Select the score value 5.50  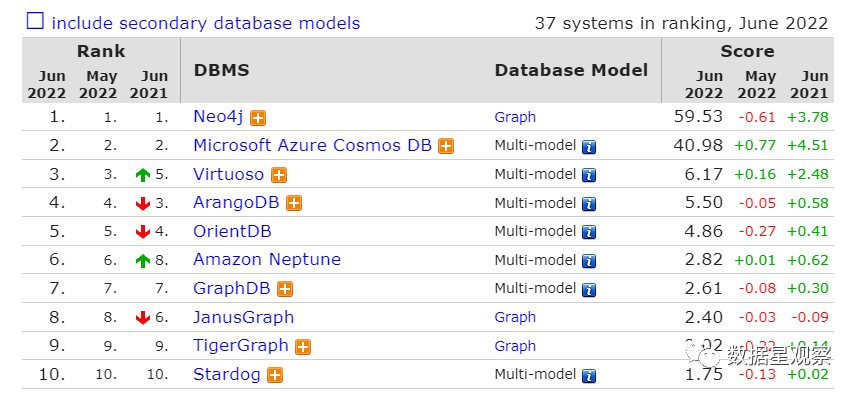703,202
